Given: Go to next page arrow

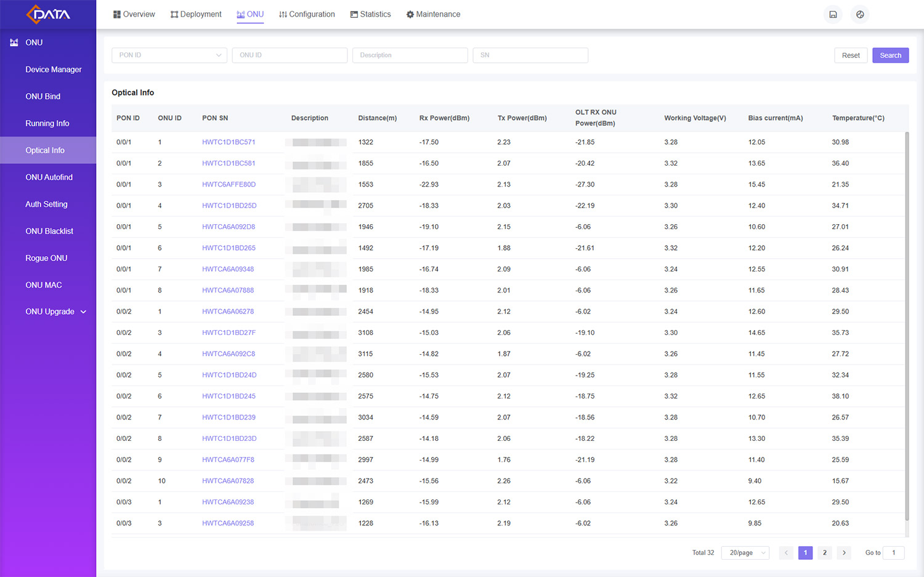Looking at the screenshot, I should pyautogui.click(x=844, y=552).
